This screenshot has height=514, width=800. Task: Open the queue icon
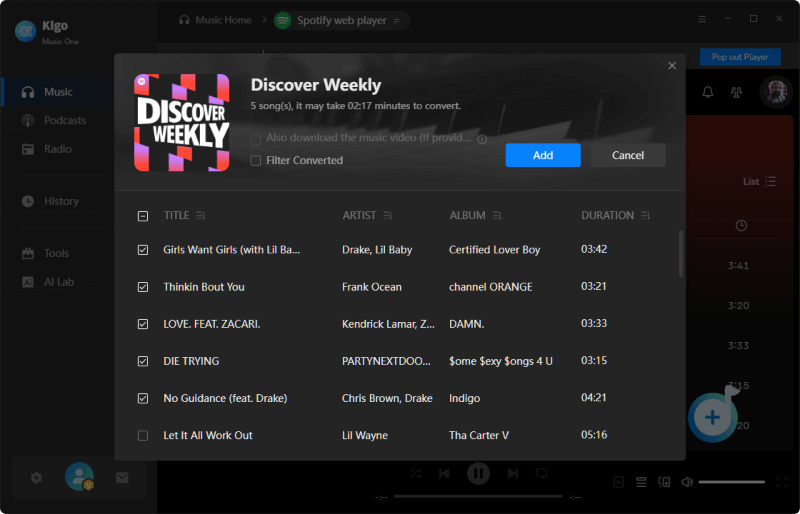(x=641, y=482)
